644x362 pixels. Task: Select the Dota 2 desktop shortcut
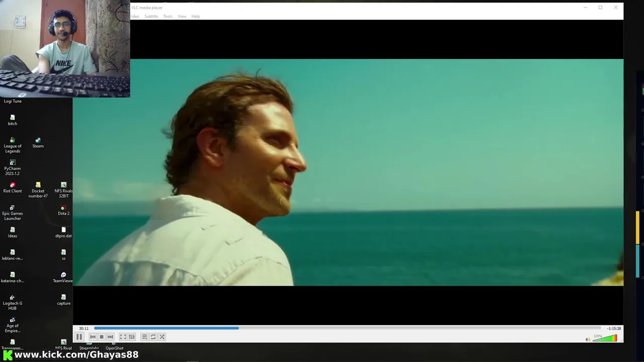63,210
